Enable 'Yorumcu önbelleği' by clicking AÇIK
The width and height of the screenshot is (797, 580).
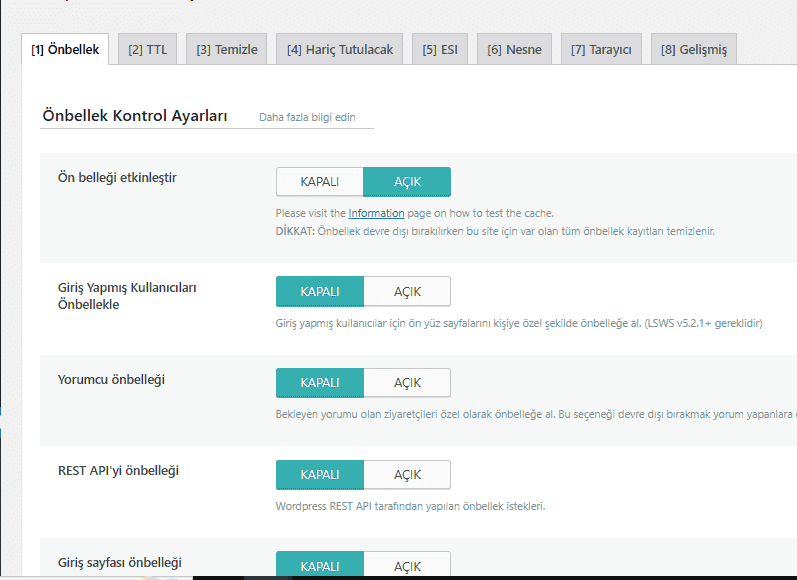pos(407,383)
